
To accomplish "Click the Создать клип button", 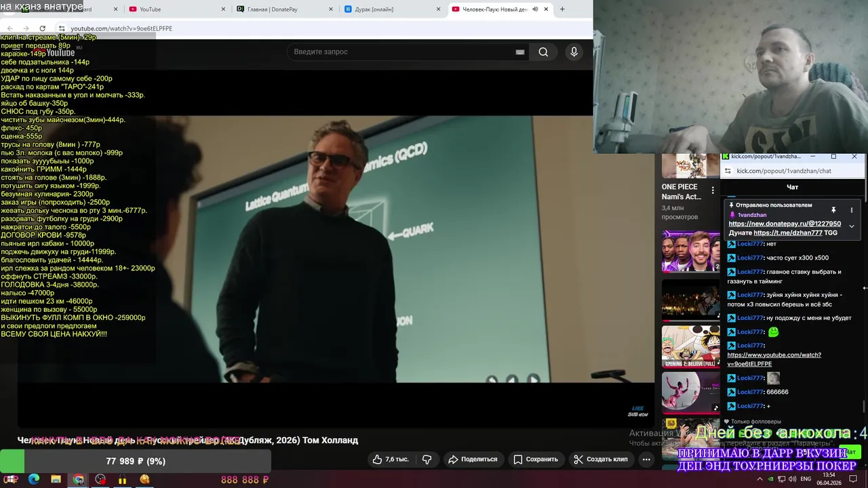I will click(x=601, y=460).
